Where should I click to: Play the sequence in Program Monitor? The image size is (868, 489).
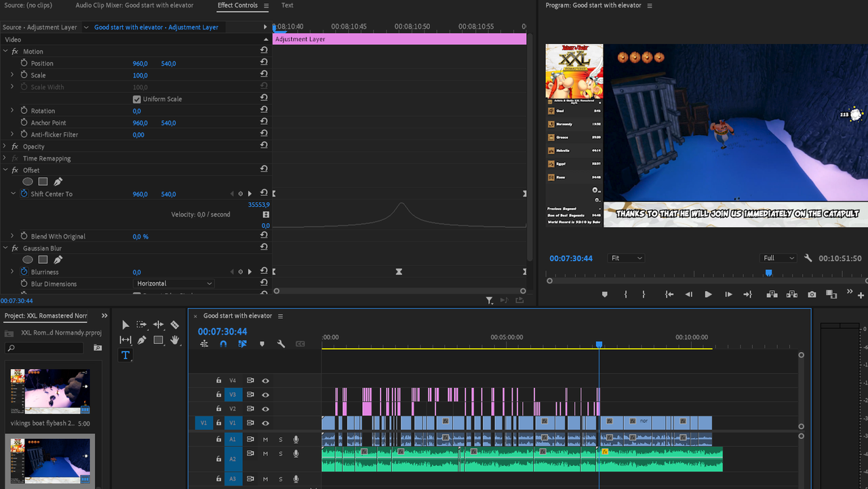pos(708,294)
